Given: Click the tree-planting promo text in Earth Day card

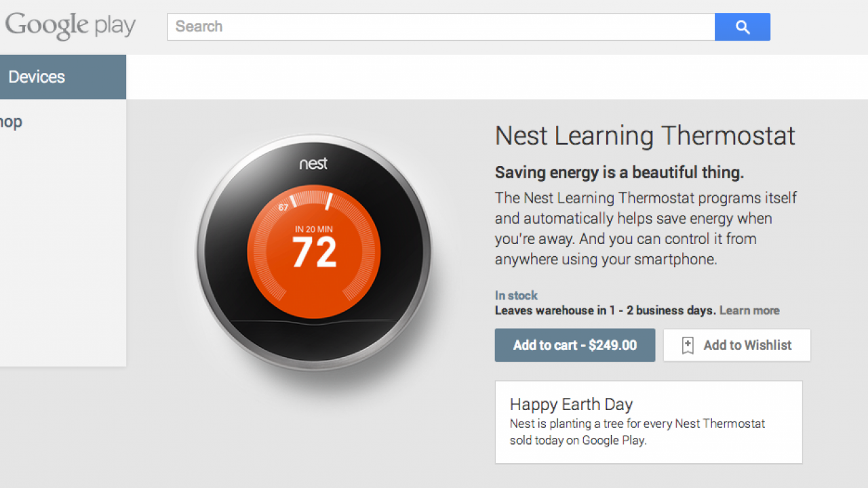Looking at the screenshot, I should click(x=637, y=432).
